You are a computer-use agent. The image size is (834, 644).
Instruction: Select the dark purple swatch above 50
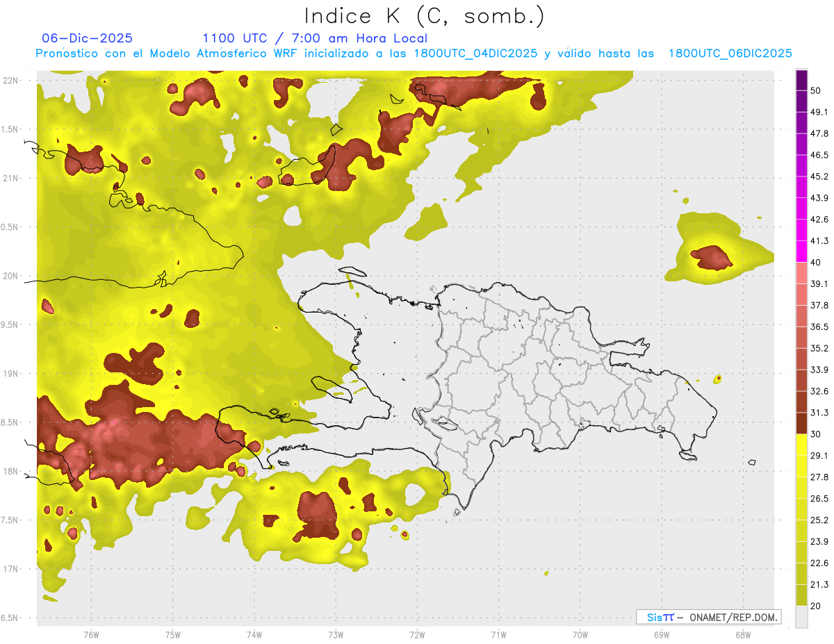(801, 80)
